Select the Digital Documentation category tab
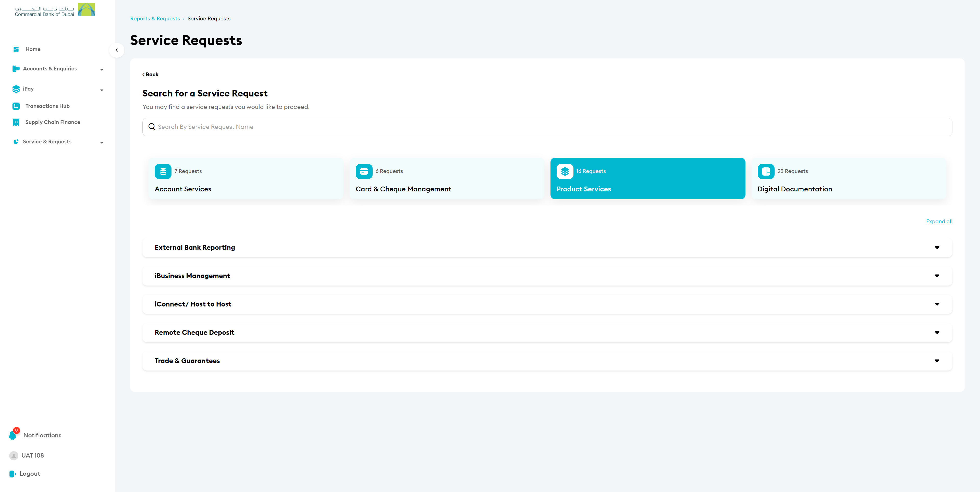Viewport: 980px width, 492px height. tap(848, 178)
